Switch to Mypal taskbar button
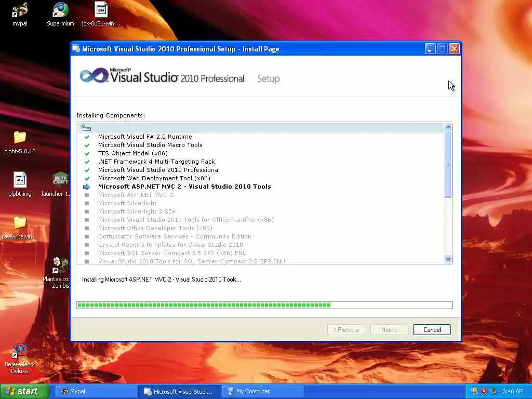The height and width of the screenshot is (399, 532). (x=95, y=392)
